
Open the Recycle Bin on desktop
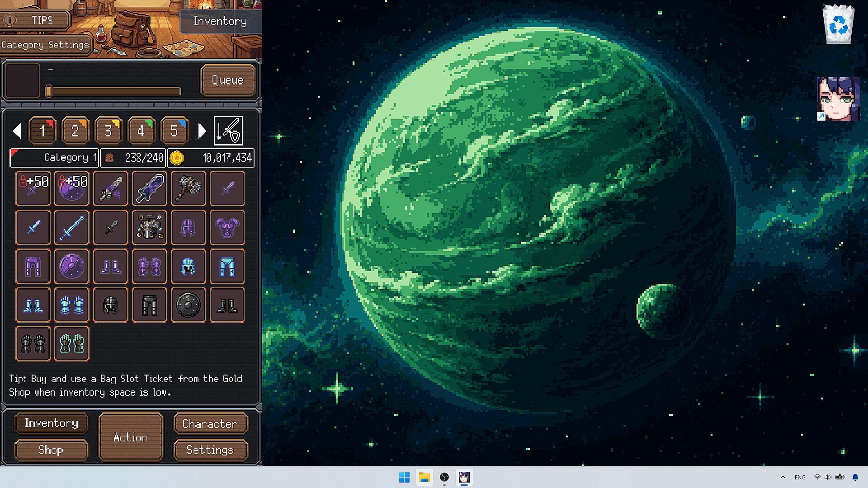pyautogui.click(x=838, y=24)
